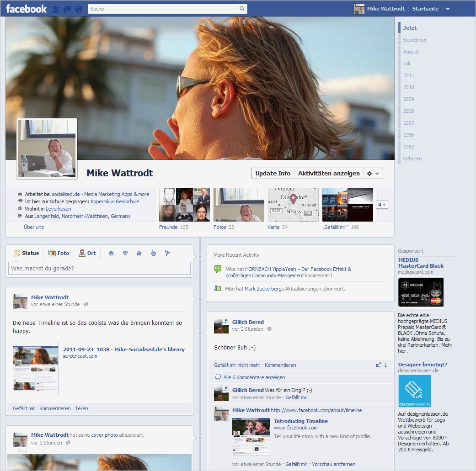Click Aktivitäten anzeigen button
The width and height of the screenshot is (476, 471).
pyautogui.click(x=329, y=174)
